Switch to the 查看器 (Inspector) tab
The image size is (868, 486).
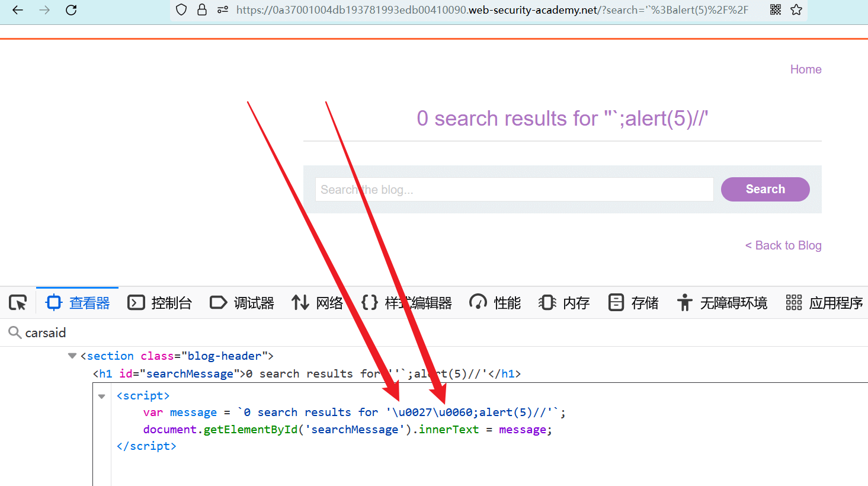pyautogui.click(x=78, y=303)
